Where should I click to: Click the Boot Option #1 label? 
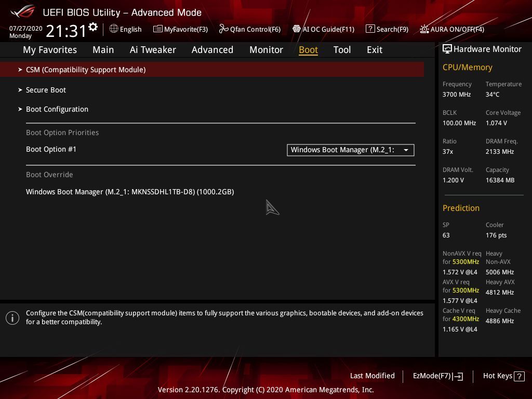[51, 149]
